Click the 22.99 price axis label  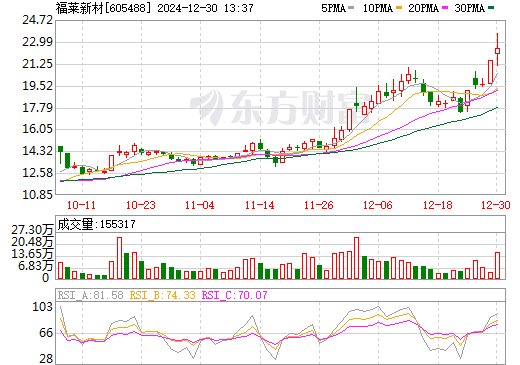(x=38, y=42)
